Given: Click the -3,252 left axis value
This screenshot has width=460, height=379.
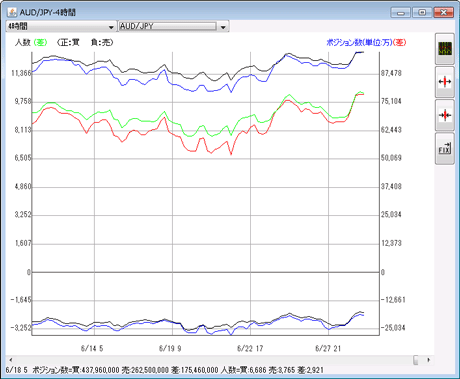Looking at the screenshot, I should coord(21,328).
